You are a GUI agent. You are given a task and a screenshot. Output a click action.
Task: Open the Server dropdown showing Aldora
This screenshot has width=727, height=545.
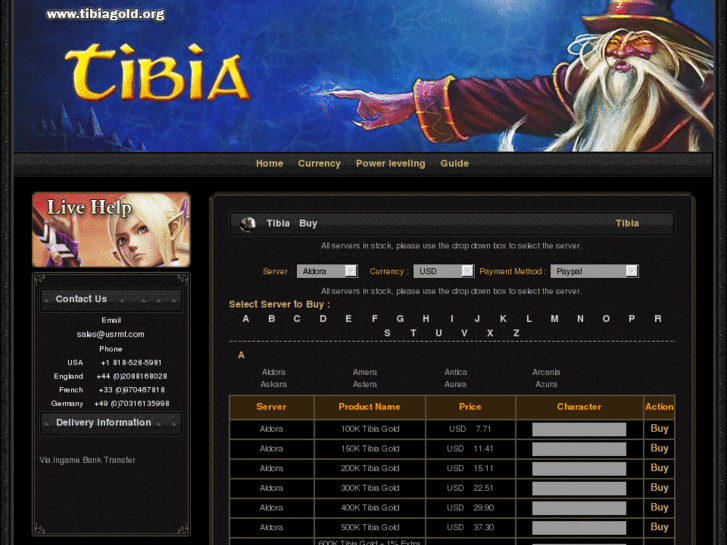327,271
